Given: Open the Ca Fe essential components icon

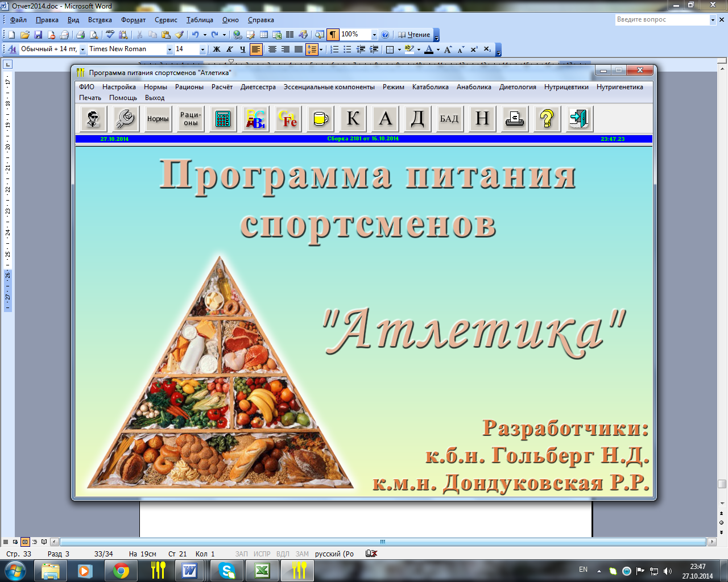Looking at the screenshot, I should click(x=288, y=119).
